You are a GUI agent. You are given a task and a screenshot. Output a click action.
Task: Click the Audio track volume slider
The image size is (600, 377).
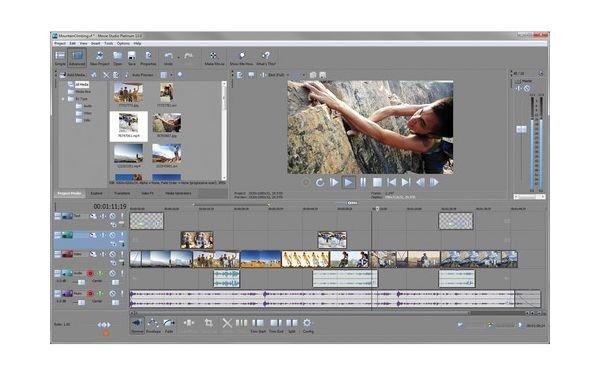point(81,282)
